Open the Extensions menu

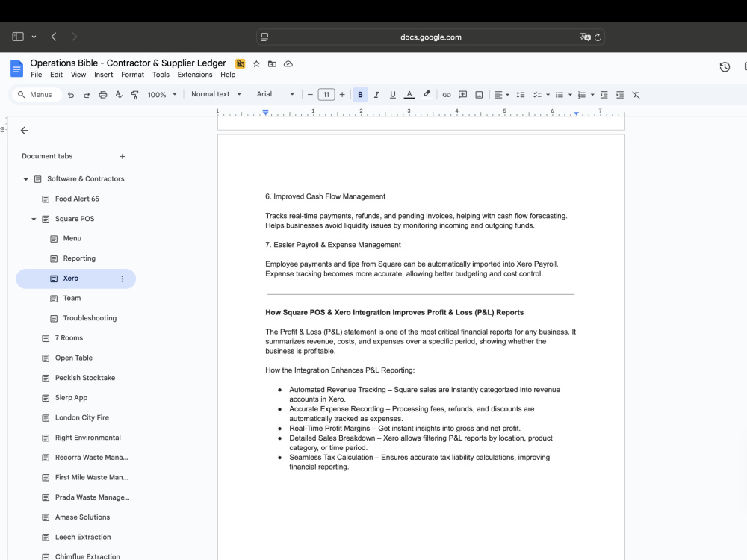195,75
